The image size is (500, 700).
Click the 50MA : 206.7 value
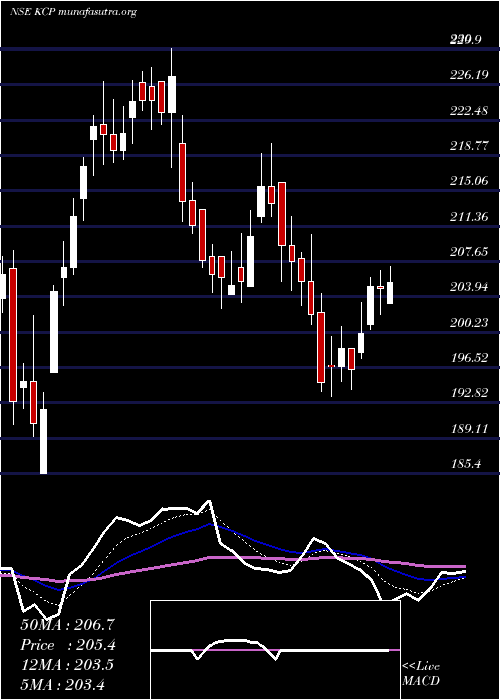67,625
